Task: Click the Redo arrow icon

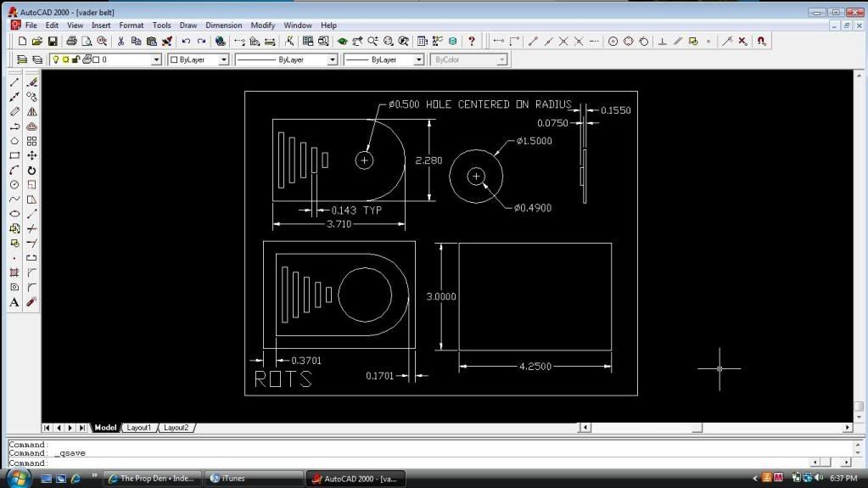Action: pyautogui.click(x=201, y=41)
